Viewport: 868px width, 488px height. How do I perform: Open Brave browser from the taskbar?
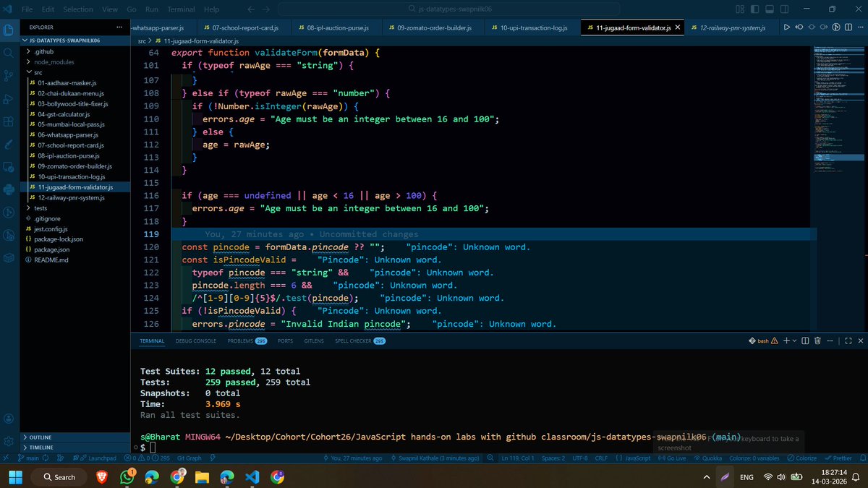tap(101, 476)
